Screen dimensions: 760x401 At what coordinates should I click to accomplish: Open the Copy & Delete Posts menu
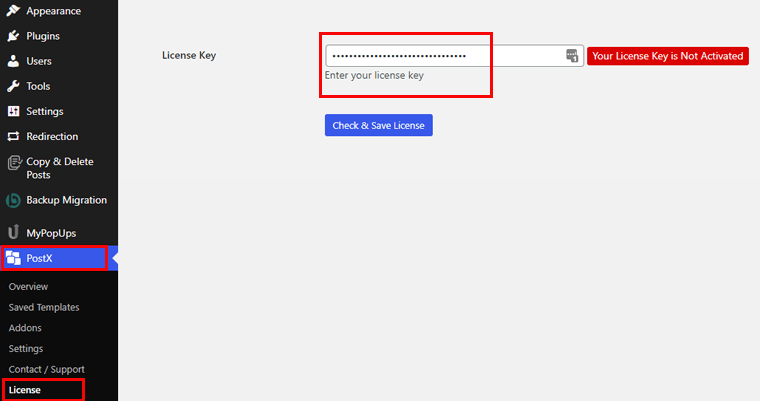pos(58,167)
